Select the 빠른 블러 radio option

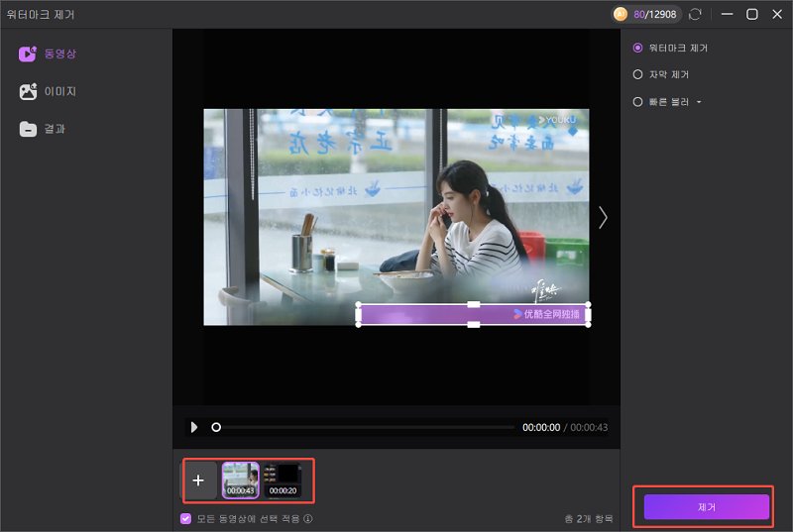pos(637,101)
